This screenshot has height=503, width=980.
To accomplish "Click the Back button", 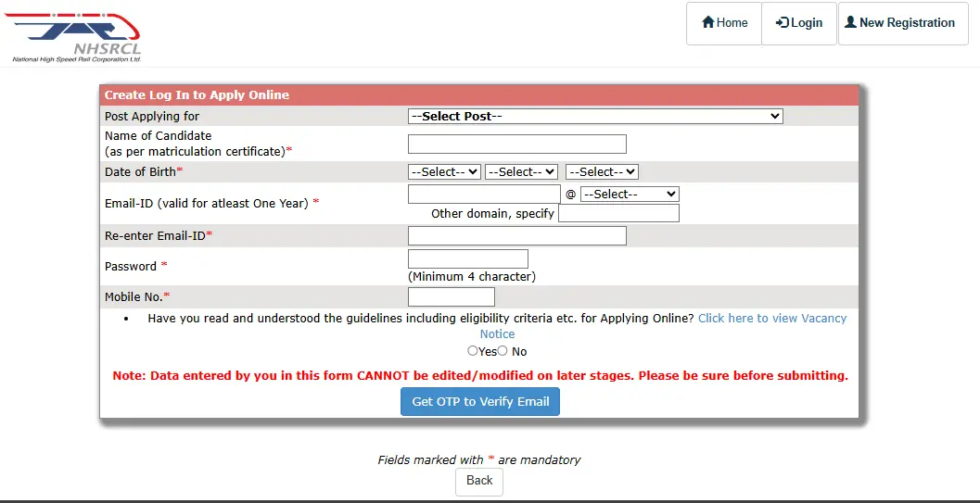I will [x=479, y=481].
